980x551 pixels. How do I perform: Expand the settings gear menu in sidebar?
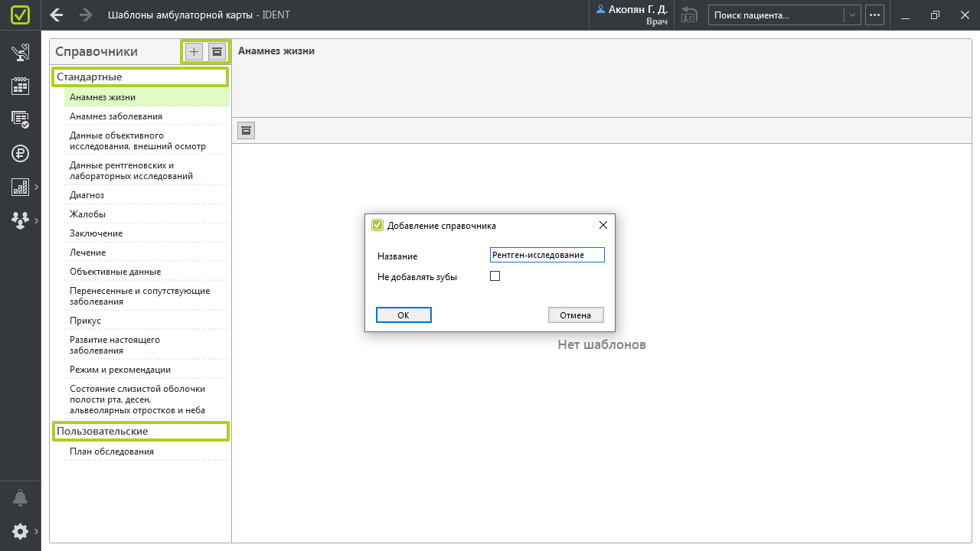[x=20, y=531]
